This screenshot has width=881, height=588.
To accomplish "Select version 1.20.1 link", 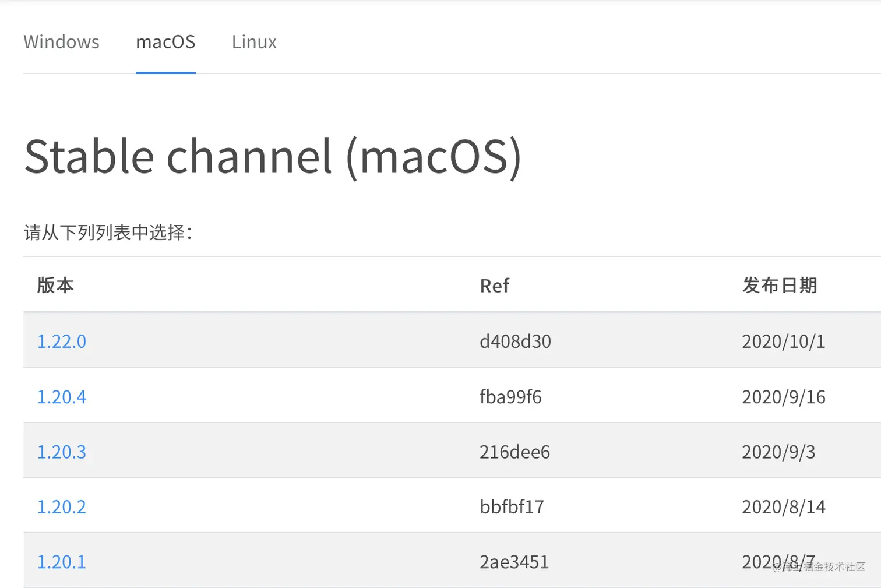I will [62, 562].
